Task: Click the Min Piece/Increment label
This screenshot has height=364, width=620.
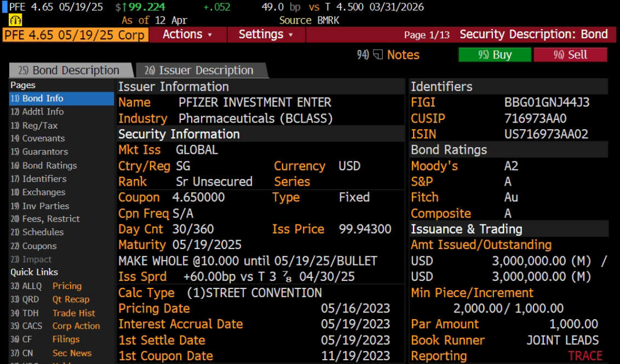Action: click(x=472, y=292)
